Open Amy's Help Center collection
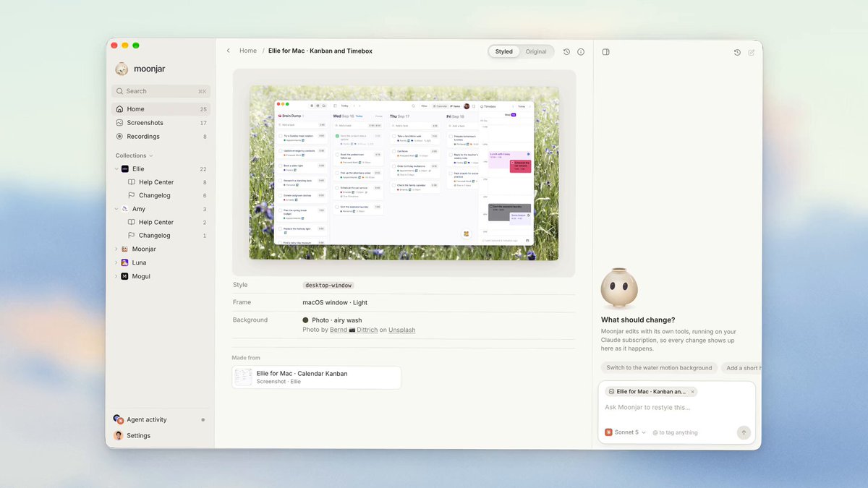This screenshot has height=488, width=868. click(x=167, y=222)
